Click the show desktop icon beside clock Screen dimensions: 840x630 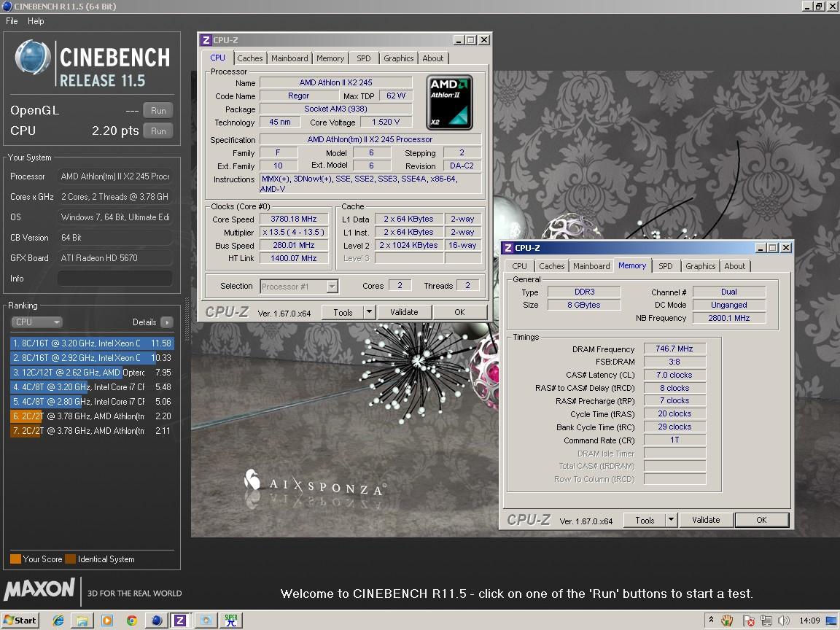(832, 621)
